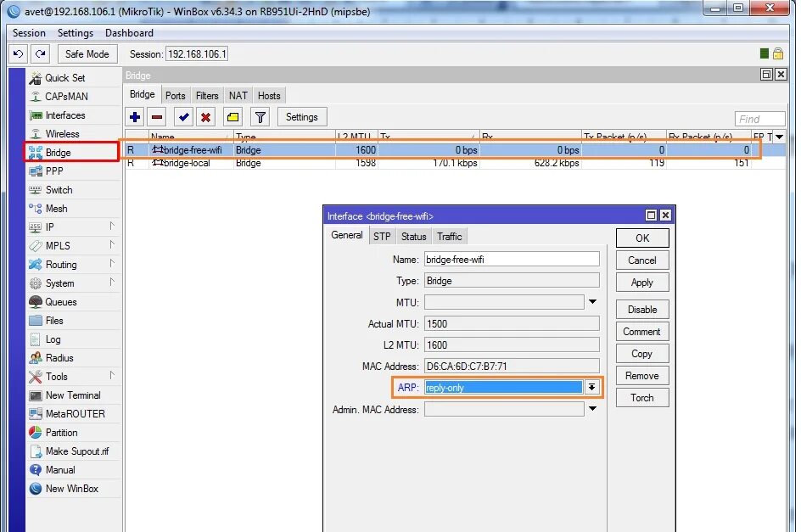The width and height of the screenshot is (801, 532).
Task: Click the redo arrow in toolbar
Action: click(x=41, y=53)
